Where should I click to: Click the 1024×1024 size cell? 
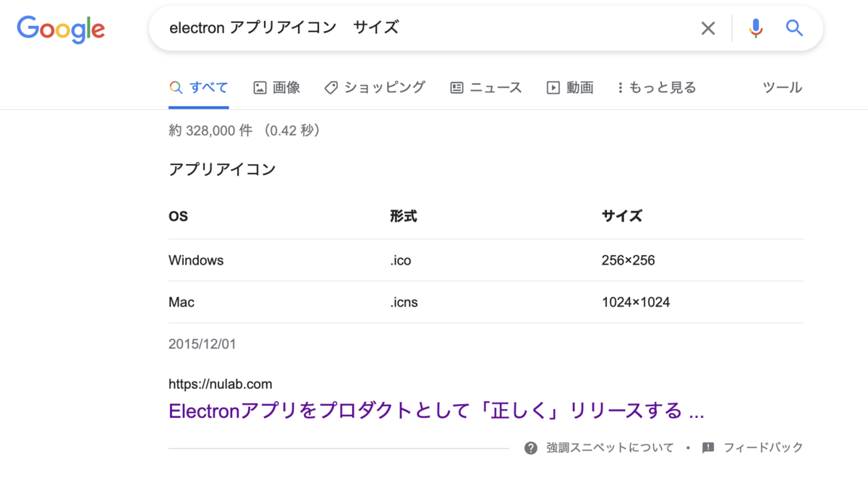click(x=636, y=302)
